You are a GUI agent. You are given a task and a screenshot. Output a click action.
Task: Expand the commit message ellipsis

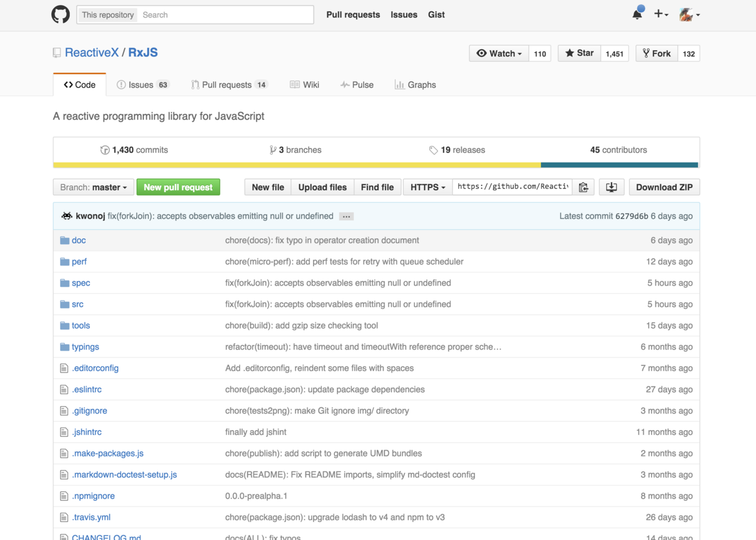(346, 217)
